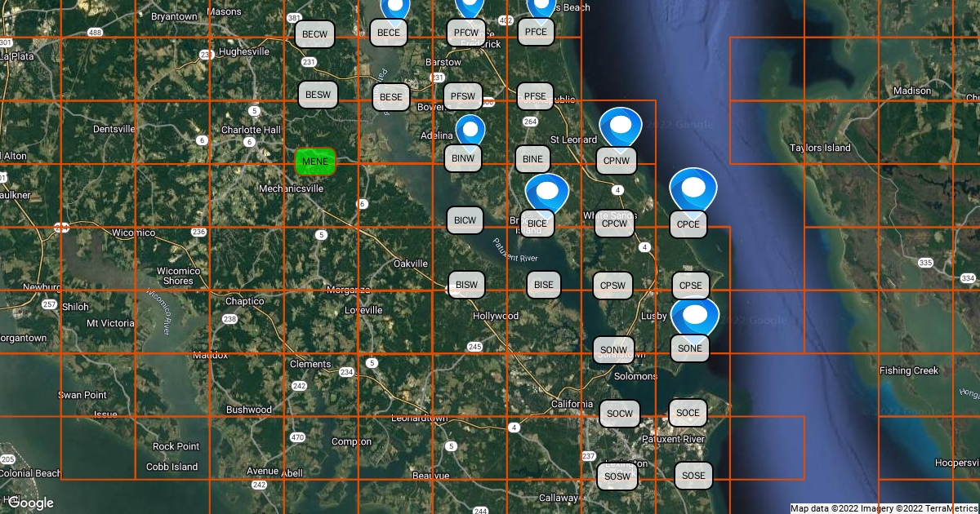Click the BICW grid label
The image size is (980, 514).
[x=465, y=220]
